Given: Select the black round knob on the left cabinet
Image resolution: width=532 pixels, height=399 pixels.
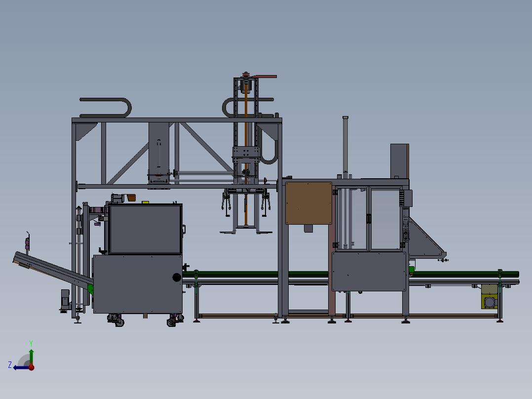Looking at the screenshot, I should (x=177, y=277).
